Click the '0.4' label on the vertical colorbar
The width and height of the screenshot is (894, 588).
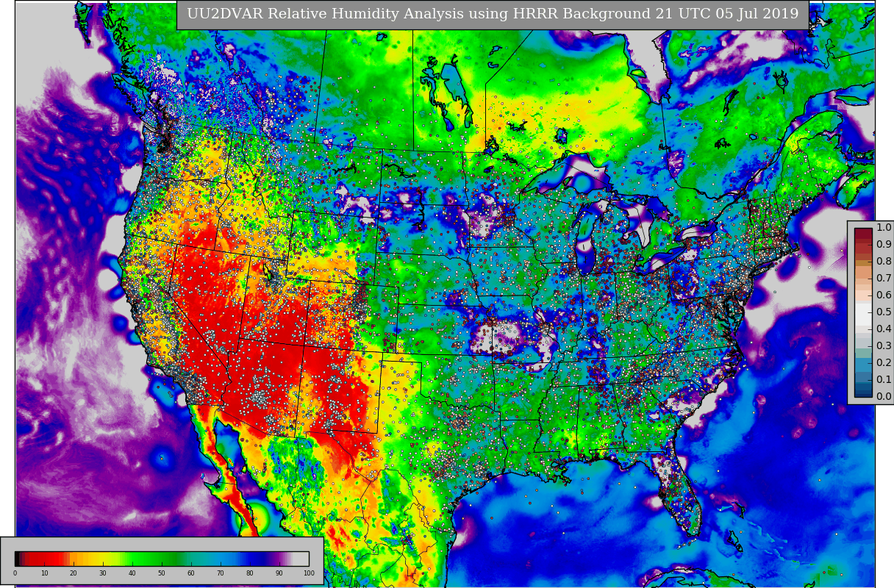pyautogui.click(x=883, y=329)
